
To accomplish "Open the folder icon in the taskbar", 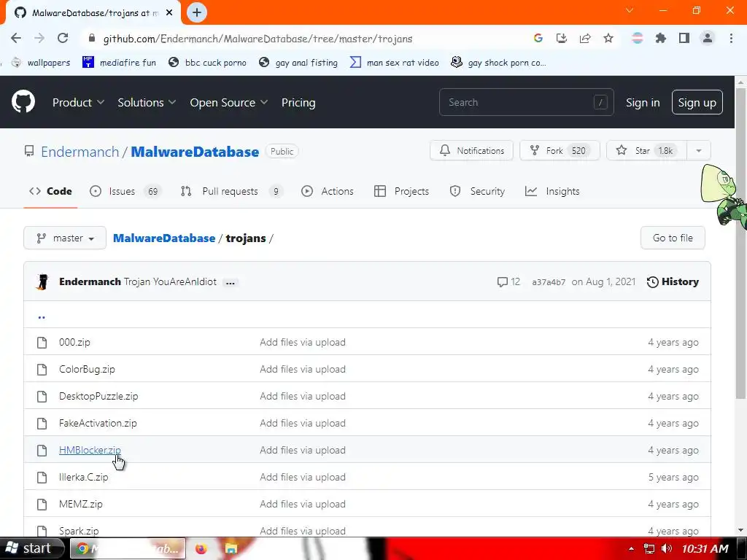I will tap(231, 548).
